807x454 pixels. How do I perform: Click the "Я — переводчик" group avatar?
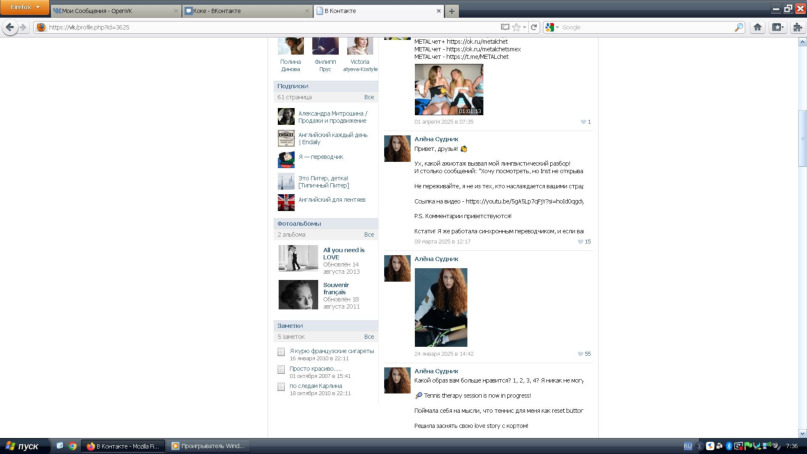click(x=286, y=160)
